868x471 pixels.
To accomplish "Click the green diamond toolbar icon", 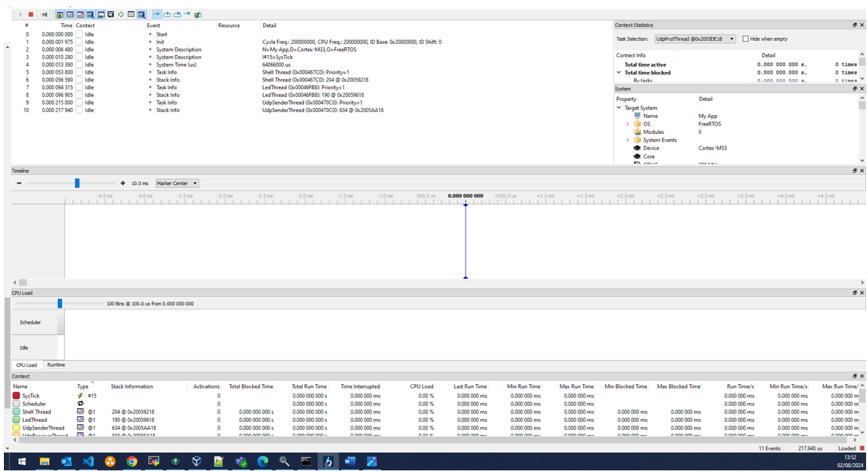I will (121, 14).
